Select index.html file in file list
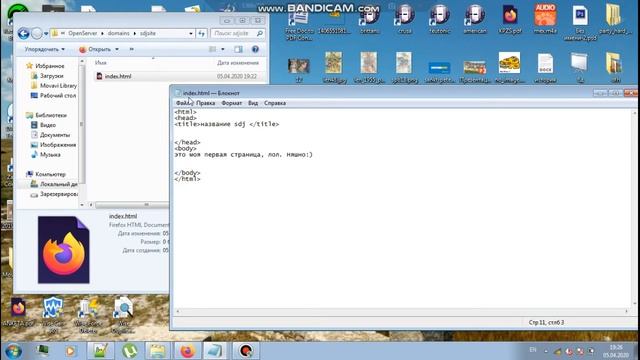The height and width of the screenshot is (360, 640). point(180,76)
